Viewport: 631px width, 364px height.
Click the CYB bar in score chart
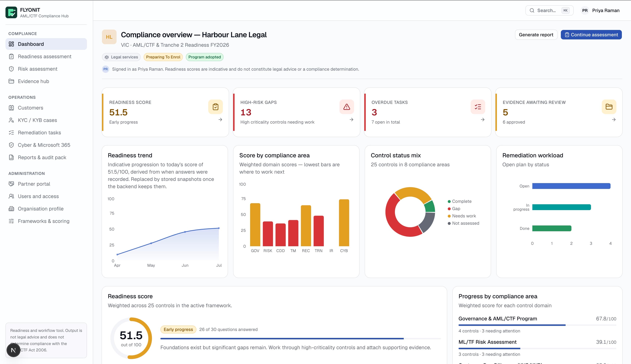point(344,223)
